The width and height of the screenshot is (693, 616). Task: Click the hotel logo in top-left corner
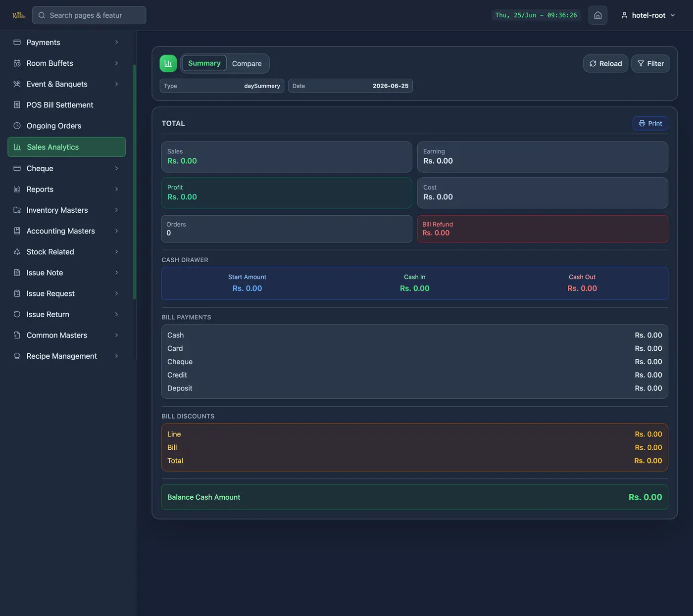coord(19,15)
